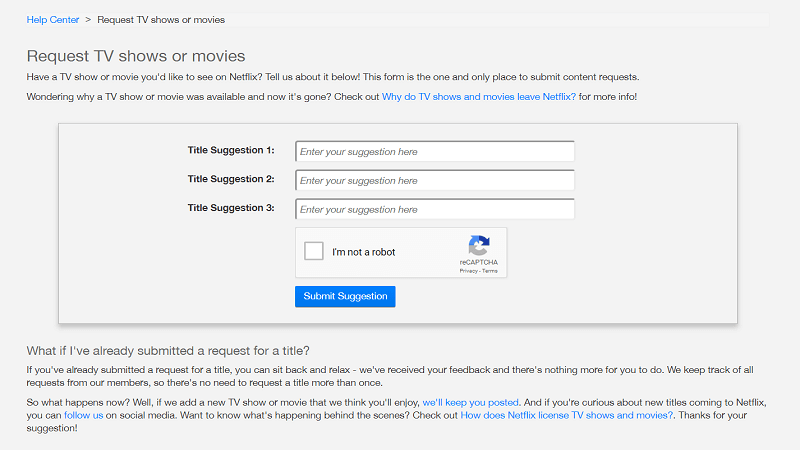Viewport: 800px width, 450px height.
Task: Click the 'I'm not a robot' label text
Action: [364, 252]
